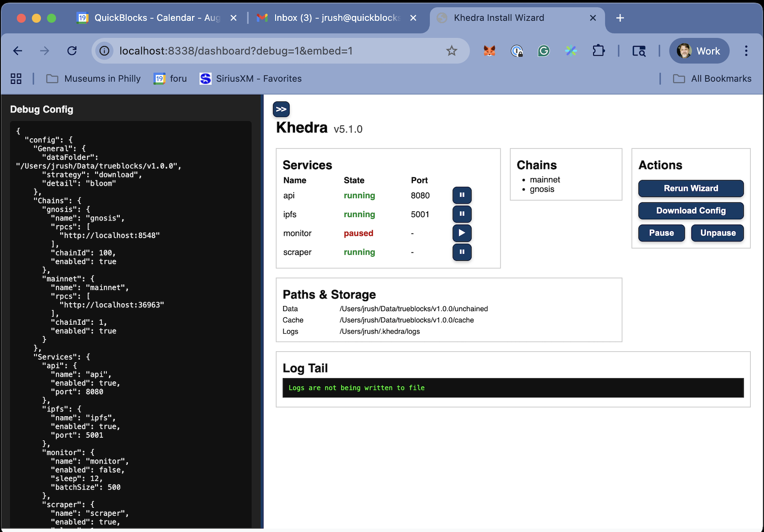Click Download Config button
Viewport: 764px width, 532px height.
click(691, 211)
